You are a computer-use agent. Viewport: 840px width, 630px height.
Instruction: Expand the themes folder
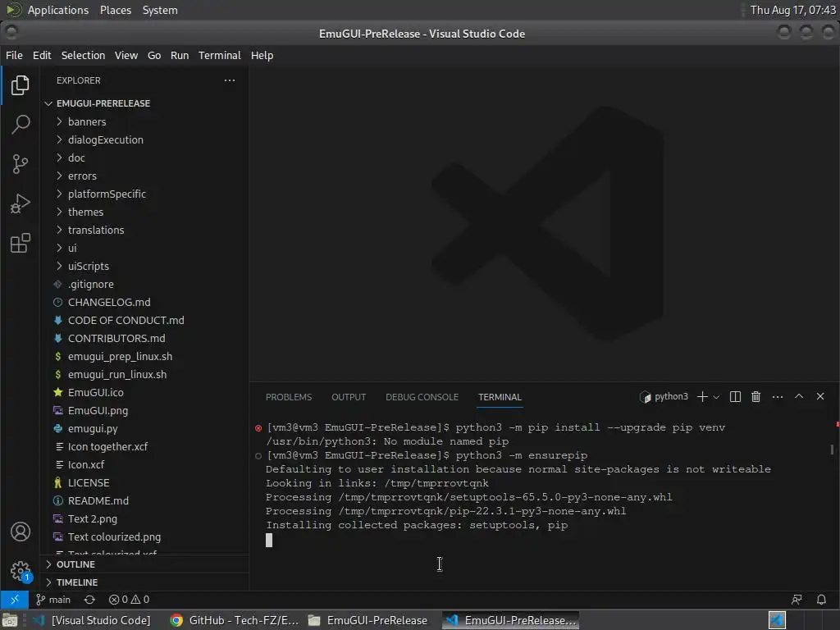click(85, 212)
